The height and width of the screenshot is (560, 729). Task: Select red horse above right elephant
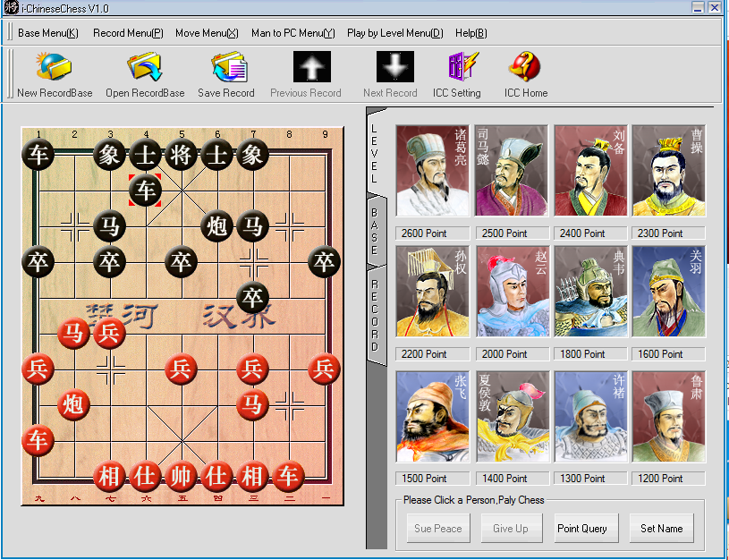pyautogui.click(x=252, y=404)
